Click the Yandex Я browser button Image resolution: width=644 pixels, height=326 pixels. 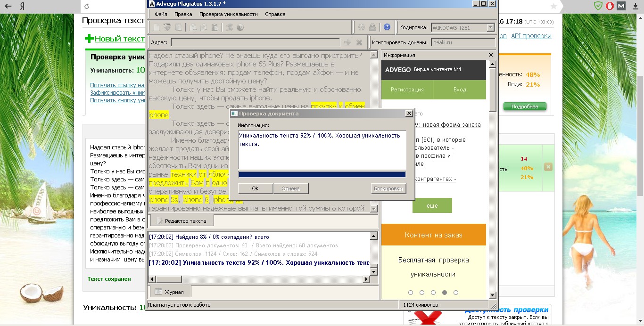pos(23,7)
